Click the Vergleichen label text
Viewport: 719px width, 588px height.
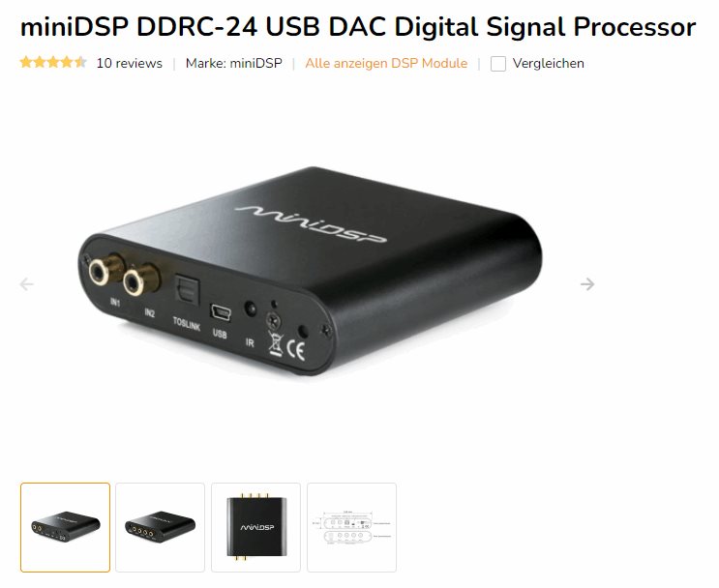(x=549, y=63)
